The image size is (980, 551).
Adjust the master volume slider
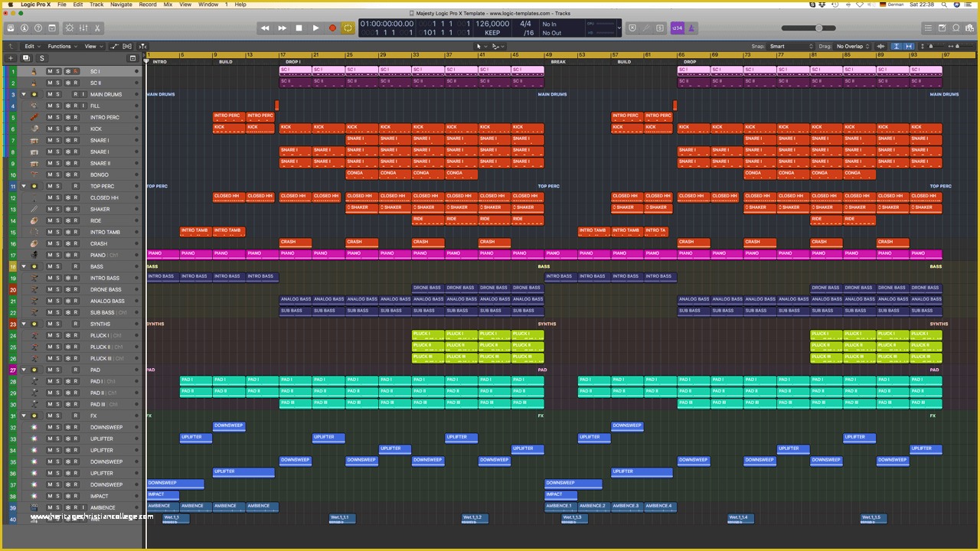pos(808,28)
